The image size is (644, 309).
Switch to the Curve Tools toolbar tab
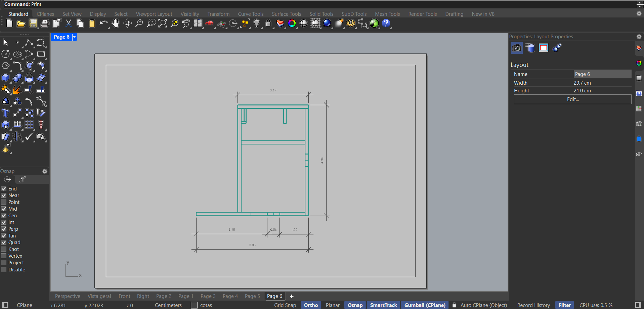point(251,14)
